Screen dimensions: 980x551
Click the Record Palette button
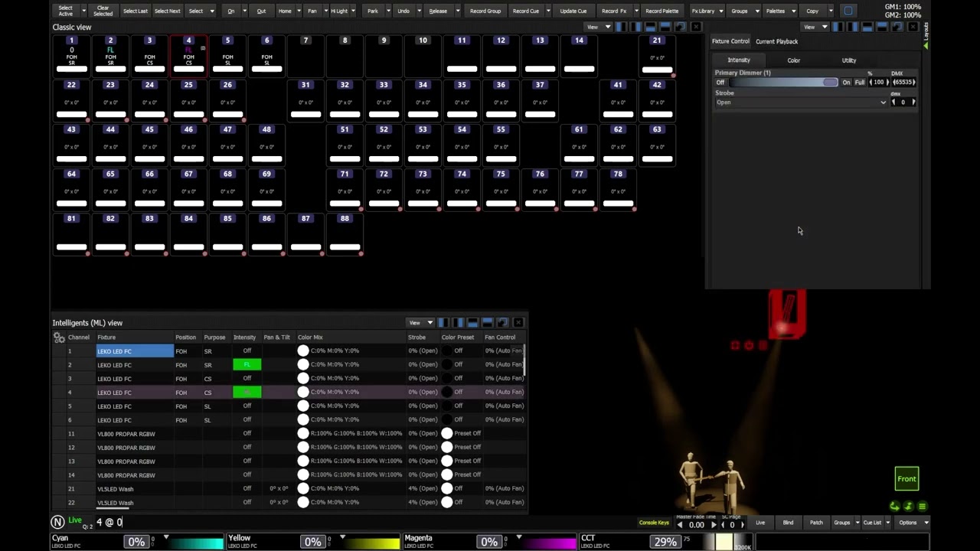[x=661, y=11]
